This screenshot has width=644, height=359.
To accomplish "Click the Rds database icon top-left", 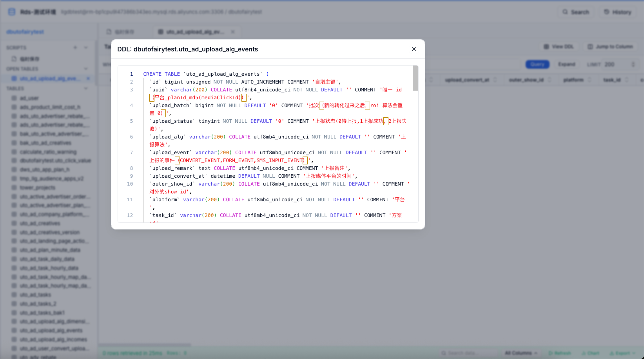I will [x=11, y=11].
